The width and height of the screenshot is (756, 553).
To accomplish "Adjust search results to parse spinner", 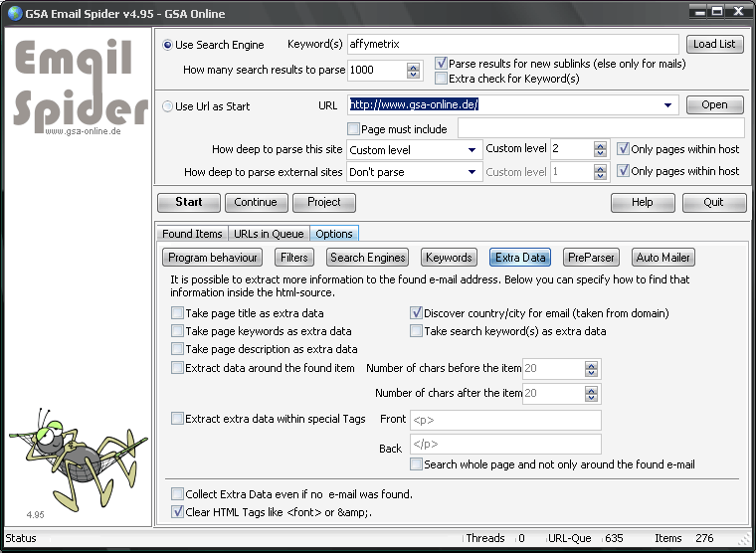I will point(413,71).
